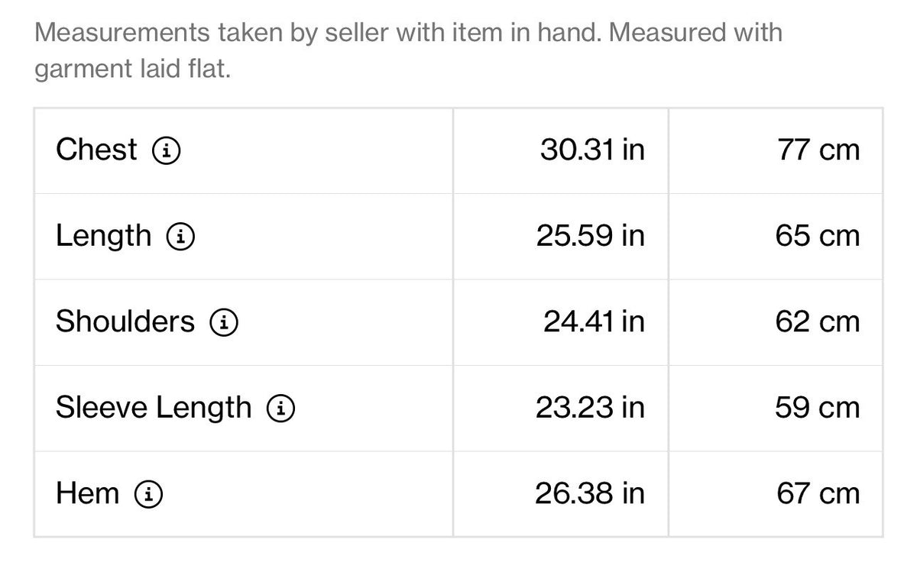Click the 23.23 in sleeve value
917x588 pixels.
pos(590,408)
